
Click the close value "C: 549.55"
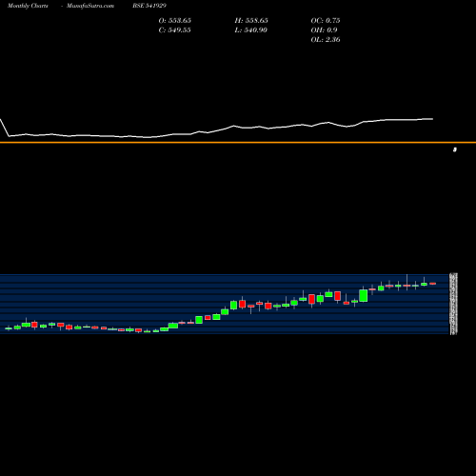pos(174,30)
